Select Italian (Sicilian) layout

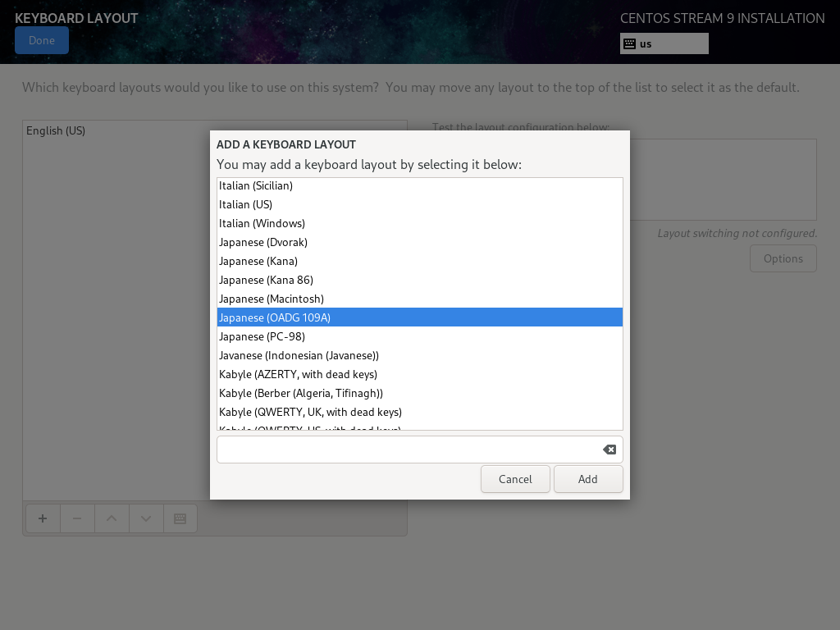click(x=256, y=185)
